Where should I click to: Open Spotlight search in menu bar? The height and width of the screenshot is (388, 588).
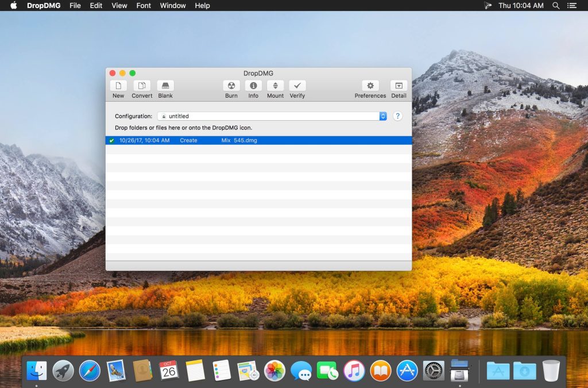click(556, 6)
